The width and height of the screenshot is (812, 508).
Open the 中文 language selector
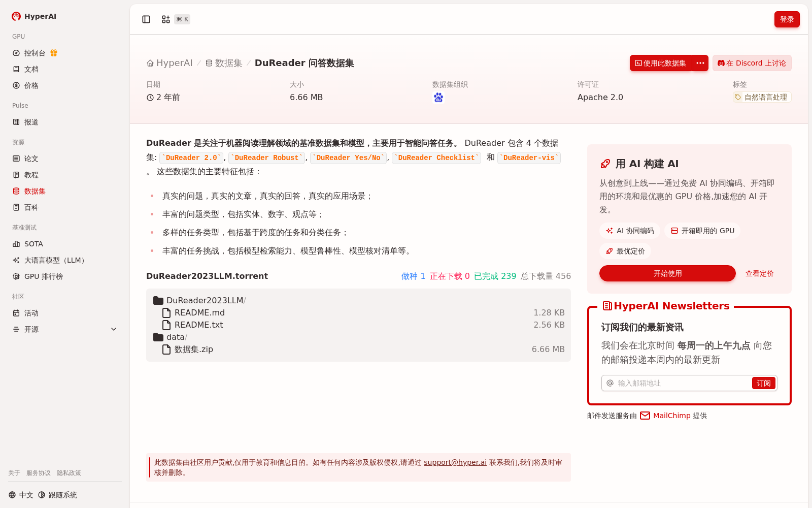[x=21, y=495]
